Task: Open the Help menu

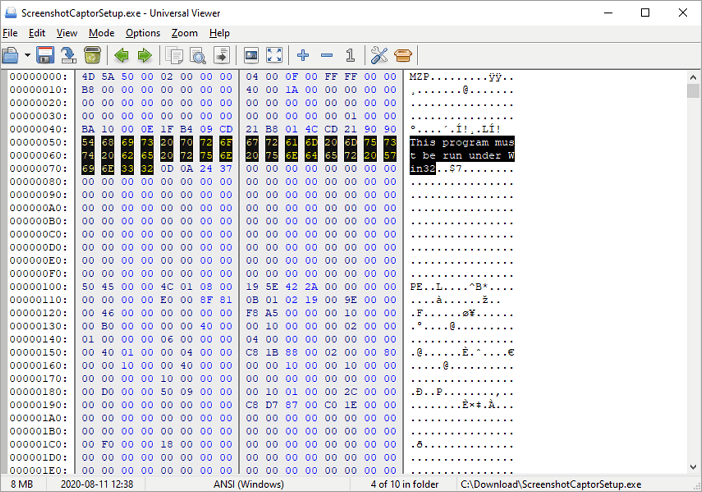Action: click(219, 33)
